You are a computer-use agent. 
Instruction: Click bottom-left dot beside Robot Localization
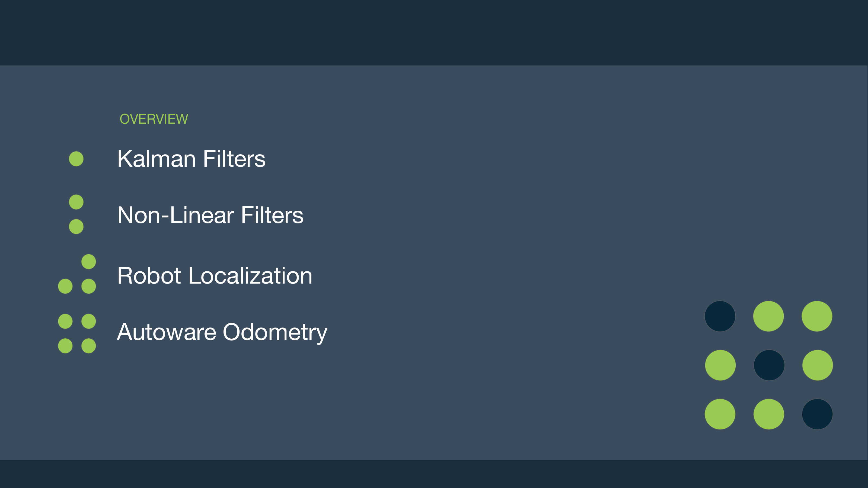coord(65,286)
